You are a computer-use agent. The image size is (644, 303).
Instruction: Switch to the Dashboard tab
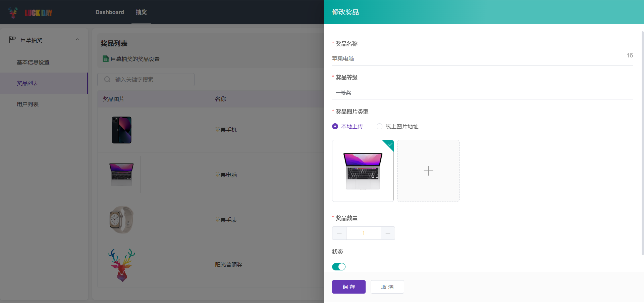click(x=110, y=12)
